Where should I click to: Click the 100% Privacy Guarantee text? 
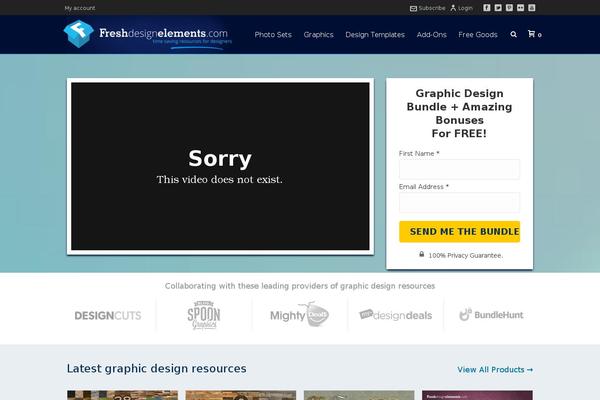(x=465, y=255)
